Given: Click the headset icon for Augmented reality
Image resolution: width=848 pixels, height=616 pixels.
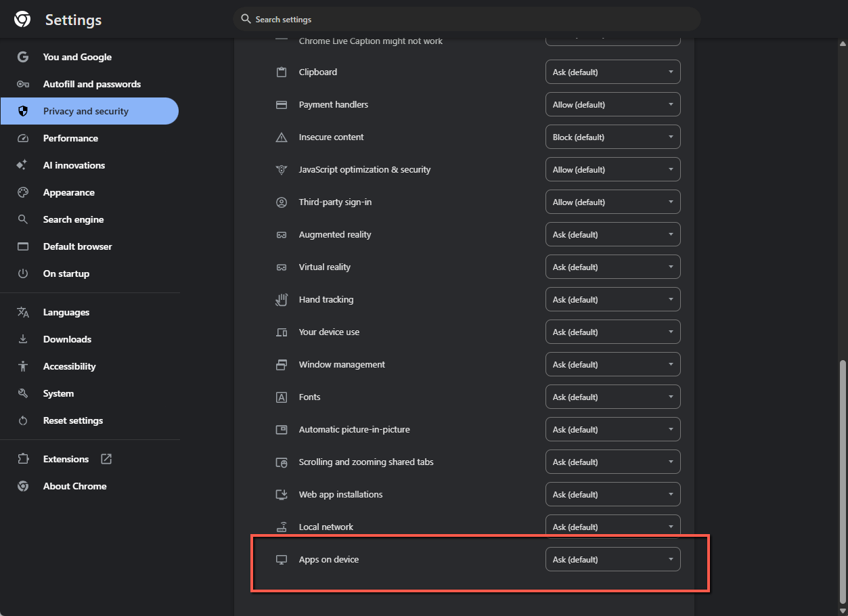Looking at the screenshot, I should click(282, 235).
